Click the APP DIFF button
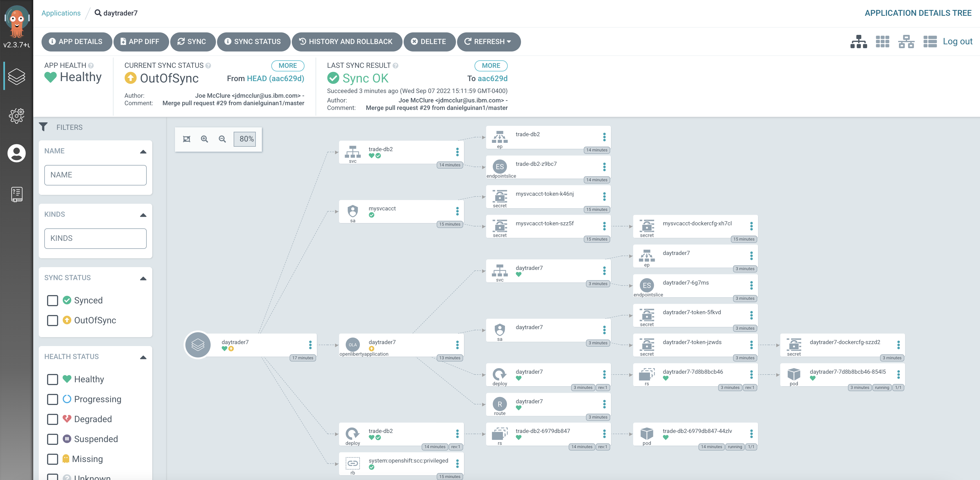This screenshot has height=480, width=980. [x=139, y=41]
